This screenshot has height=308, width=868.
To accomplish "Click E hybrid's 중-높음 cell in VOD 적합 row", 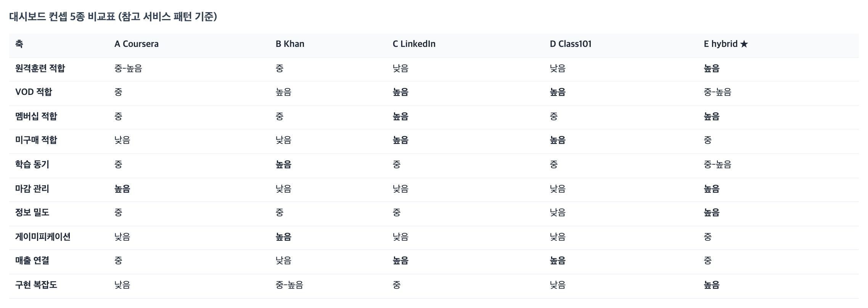I will click(x=718, y=92).
